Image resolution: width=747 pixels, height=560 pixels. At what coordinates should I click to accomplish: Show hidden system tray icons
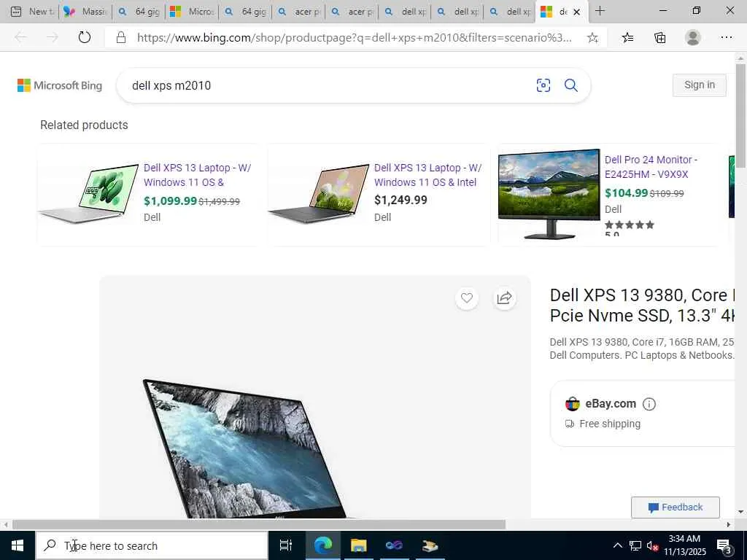pyautogui.click(x=617, y=545)
